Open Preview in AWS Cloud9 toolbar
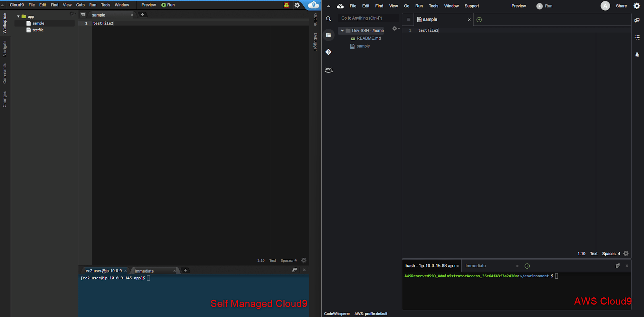 [518, 6]
